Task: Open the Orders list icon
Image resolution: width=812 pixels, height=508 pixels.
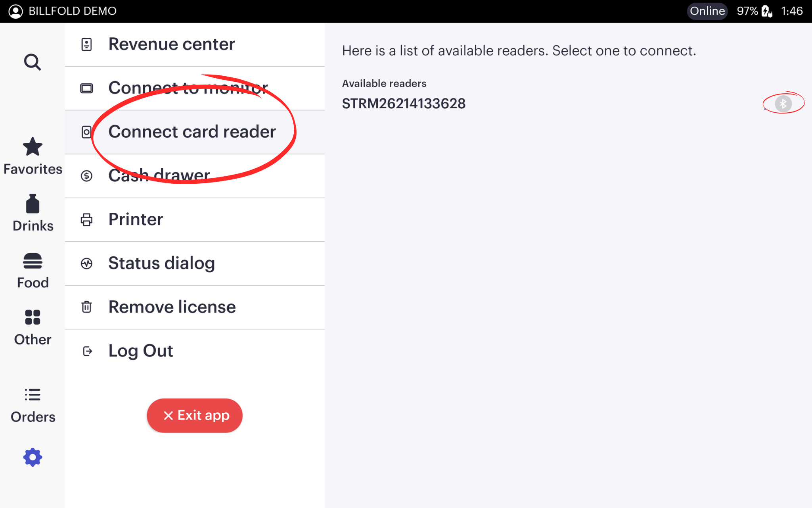Action: point(33,395)
